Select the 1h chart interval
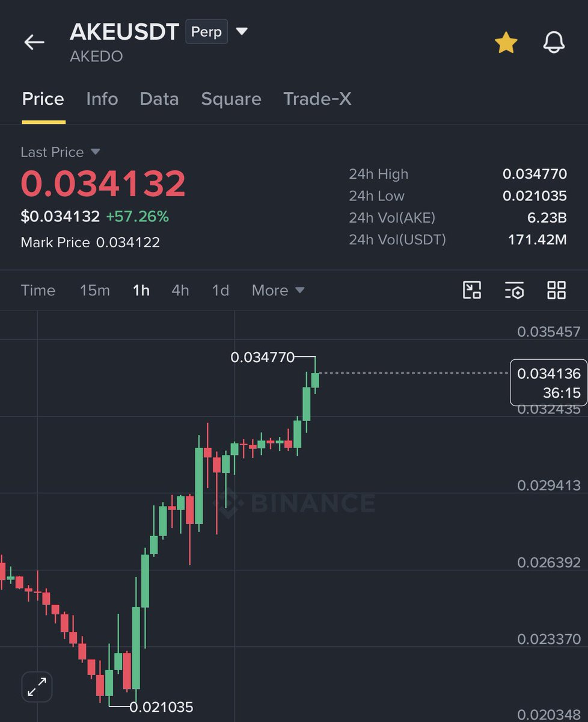588x722 pixels. (141, 291)
